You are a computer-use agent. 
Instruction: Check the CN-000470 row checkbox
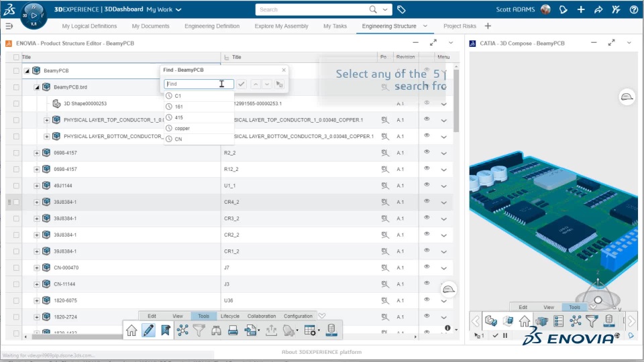tap(16, 267)
